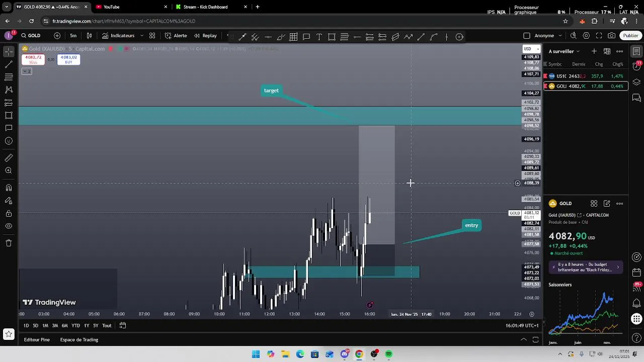The width and height of the screenshot is (644, 362).
Task: Select the trend line drawing tool
Action: (9, 64)
